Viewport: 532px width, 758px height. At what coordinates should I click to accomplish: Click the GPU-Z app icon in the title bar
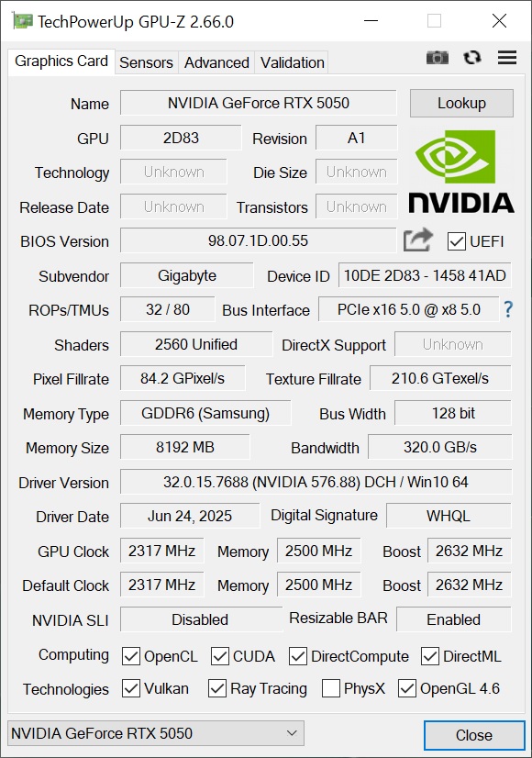(23, 21)
